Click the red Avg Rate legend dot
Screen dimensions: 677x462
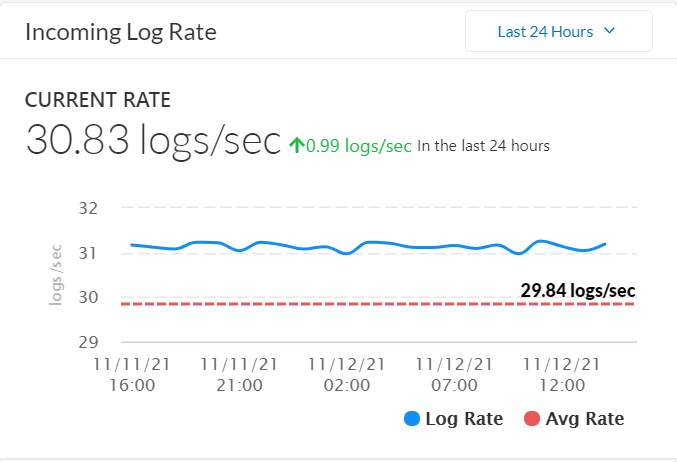532,419
